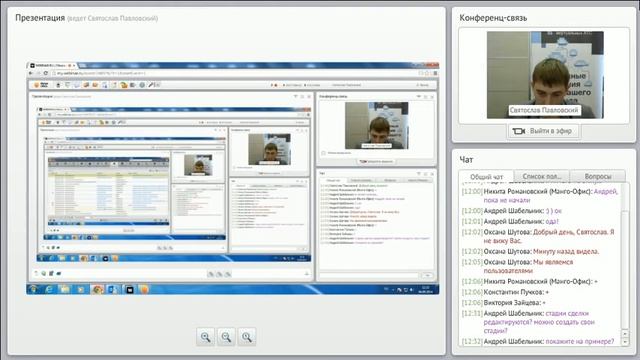Viewport: 640px width, 360px height.
Task: Click the chat scroll-up arrow
Action: click(625, 334)
